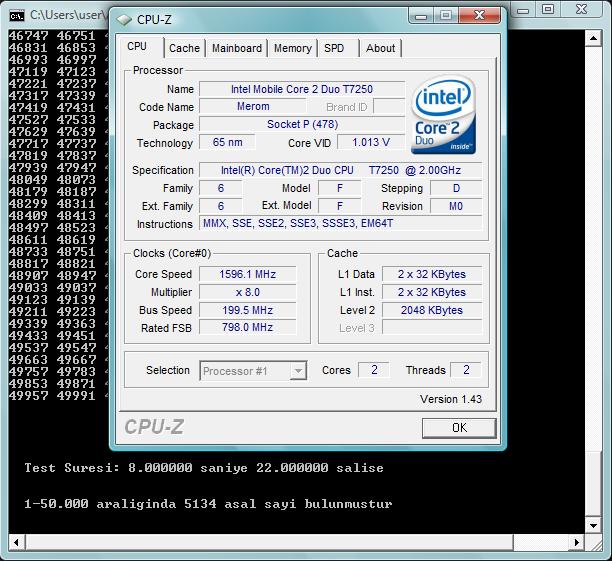The height and width of the screenshot is (561, 612).
Task: Click the 'Test Suresi' line in the console
Action: pos(204,468)
